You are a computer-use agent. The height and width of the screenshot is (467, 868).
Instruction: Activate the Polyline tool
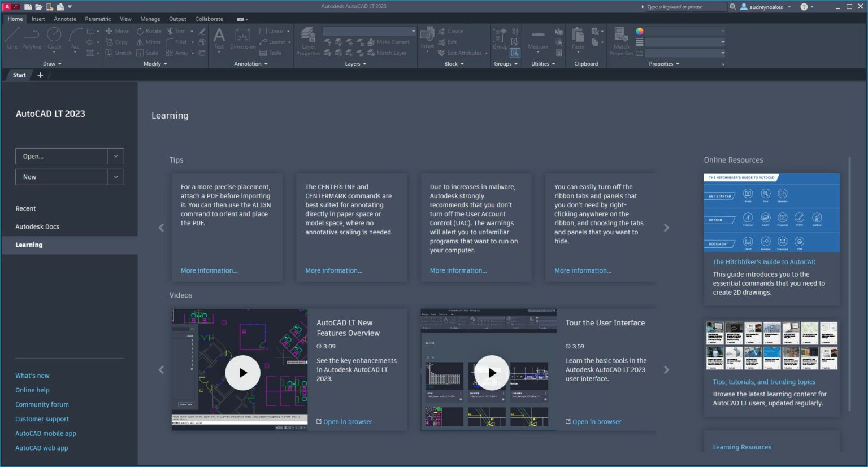click(32, 40)
